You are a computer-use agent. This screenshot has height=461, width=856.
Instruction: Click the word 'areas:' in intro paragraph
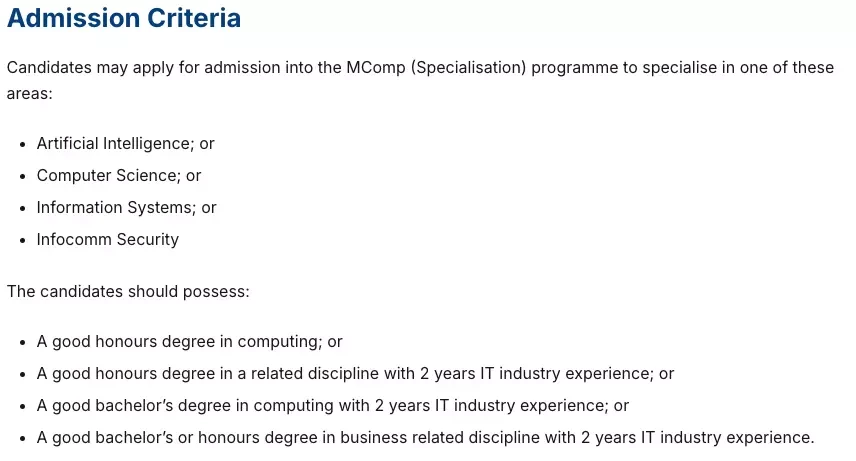pos(29,94)
